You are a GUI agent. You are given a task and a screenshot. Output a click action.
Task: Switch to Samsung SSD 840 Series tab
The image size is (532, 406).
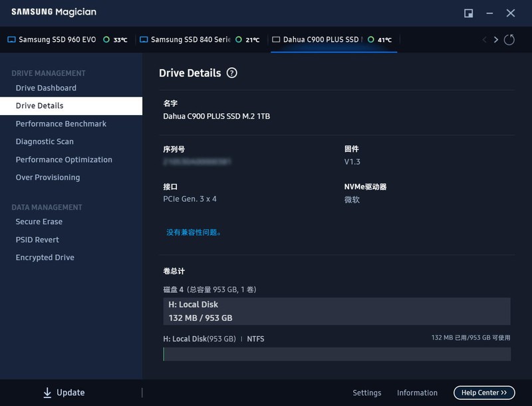(190, 40)
